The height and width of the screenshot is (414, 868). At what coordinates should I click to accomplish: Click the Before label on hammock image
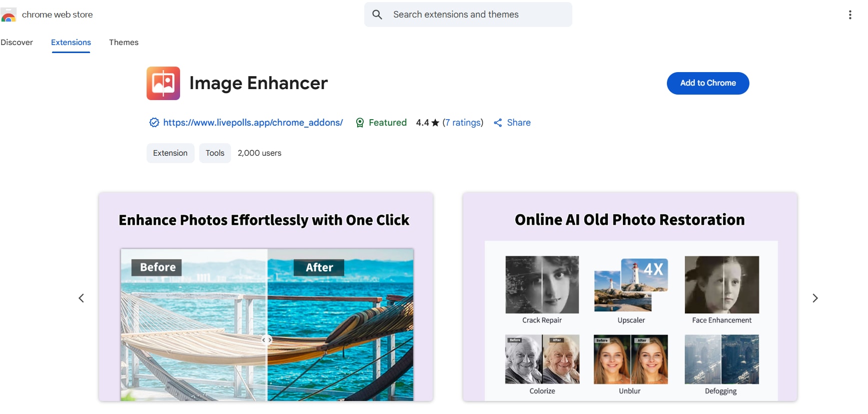(x=157, y=267)
